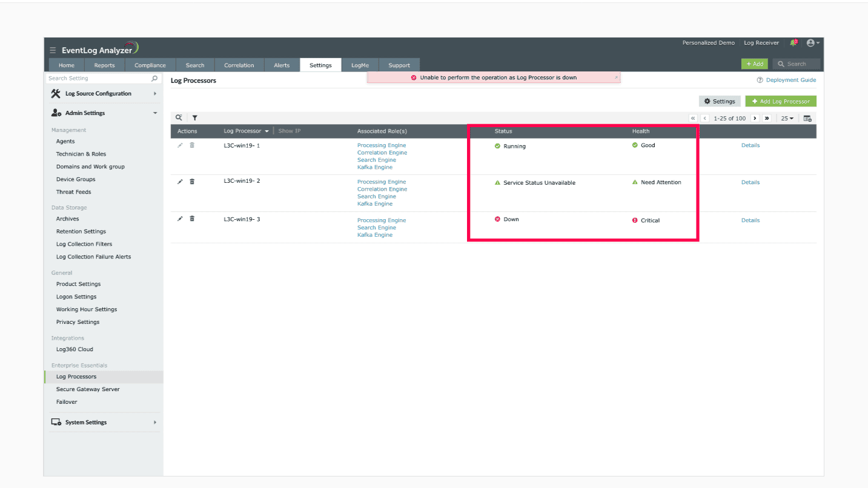Open Device Groups settings
Screen dimensions: 868x488
click(x=76, y=179)
